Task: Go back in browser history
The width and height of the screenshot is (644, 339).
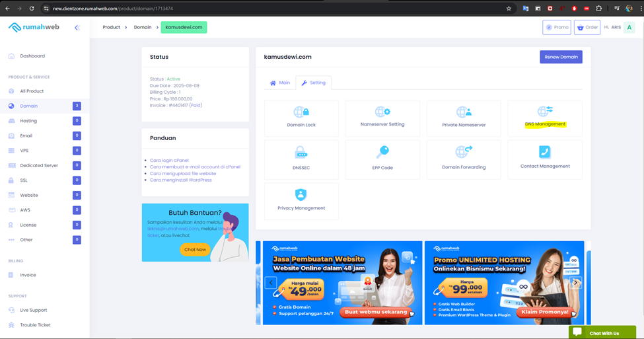Action: click(7, 8)
